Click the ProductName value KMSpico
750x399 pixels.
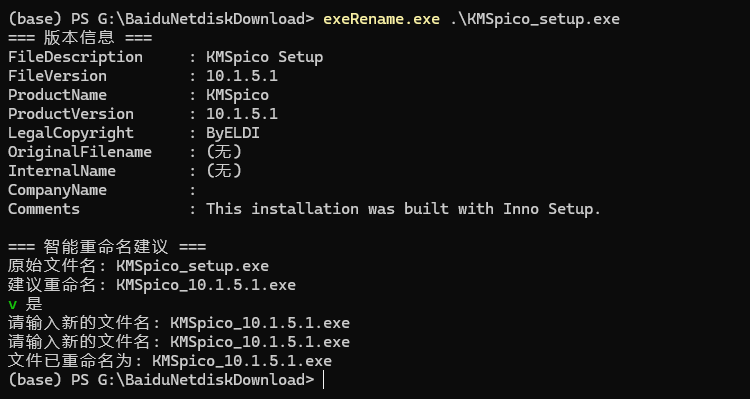(x=237, y=95)
